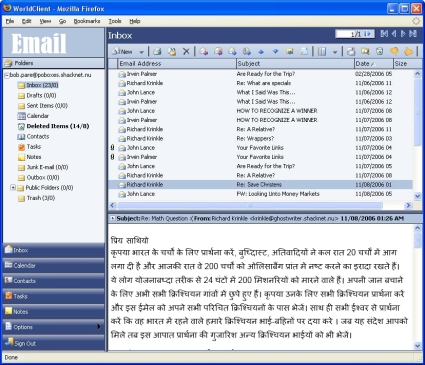Click the New message button

point(122,52)
